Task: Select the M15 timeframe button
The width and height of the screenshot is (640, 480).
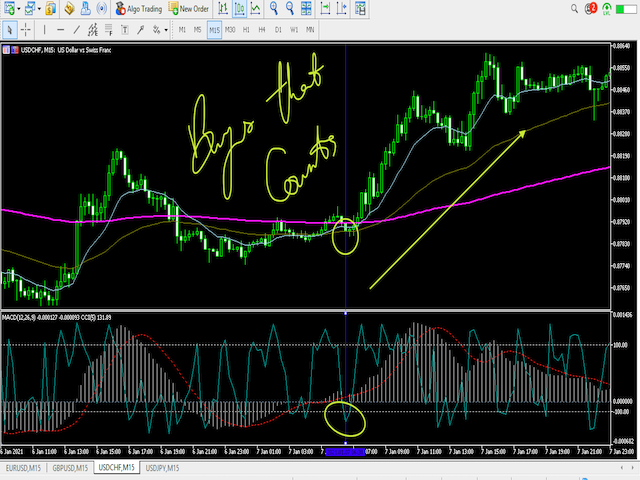Action: point(214,30)
